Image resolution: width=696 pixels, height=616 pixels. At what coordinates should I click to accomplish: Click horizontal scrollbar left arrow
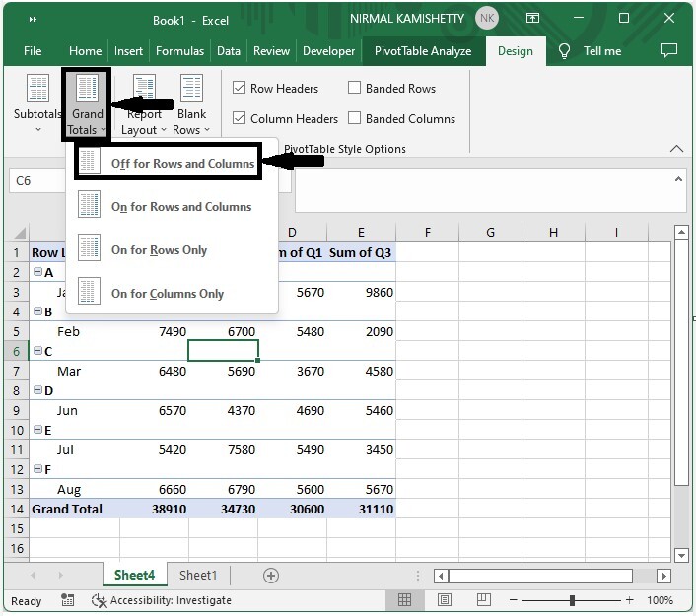[x=441, y=576]
